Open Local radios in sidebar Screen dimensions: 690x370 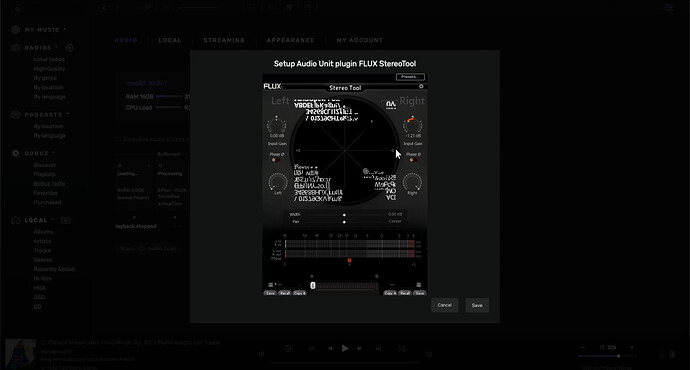(x=49, y=59)
